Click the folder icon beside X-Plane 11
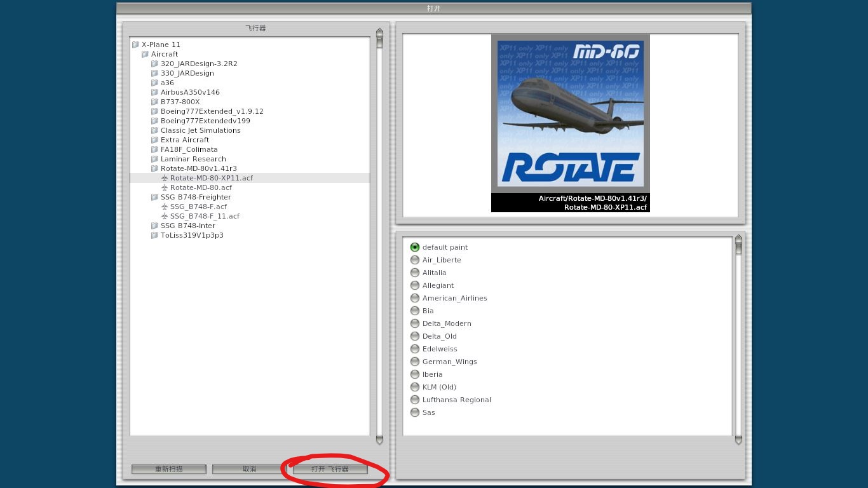This screenshot has height=488, width=868. 135,44
